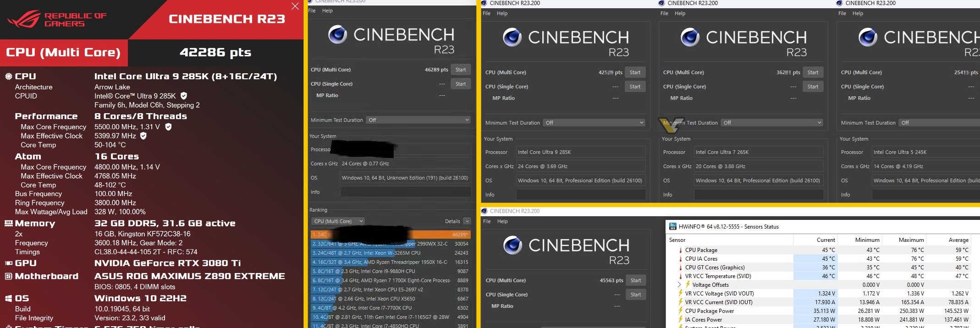Expand the ranking Details dropdown arrow
Image resolution: width=980 pixels, height=328 pixels.
click(467, 221)
